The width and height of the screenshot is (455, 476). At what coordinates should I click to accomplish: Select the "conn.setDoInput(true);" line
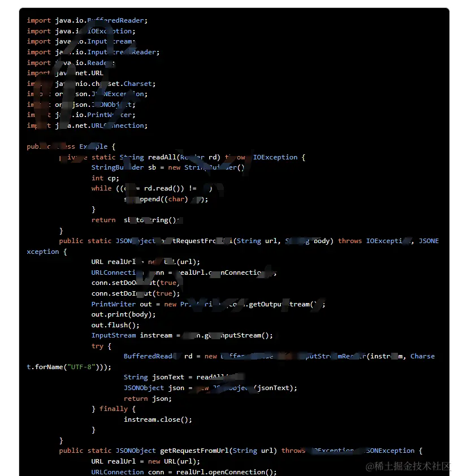(x=136, y=293)
